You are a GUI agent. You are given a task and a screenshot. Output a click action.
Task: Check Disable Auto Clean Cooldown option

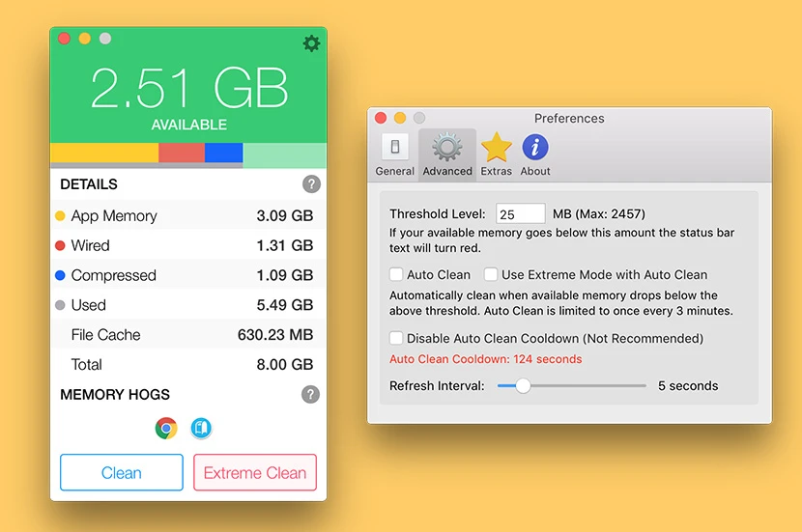(396, 339)
